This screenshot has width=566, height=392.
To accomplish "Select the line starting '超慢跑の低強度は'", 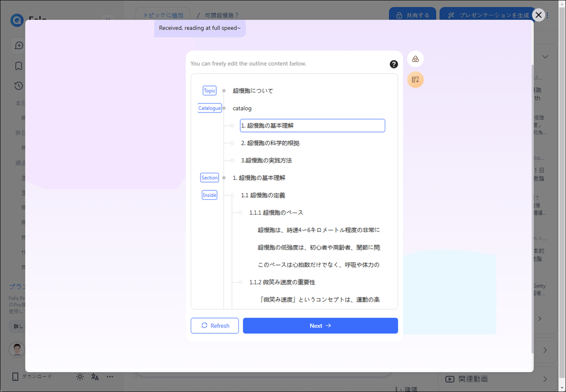I will (318, 247).
